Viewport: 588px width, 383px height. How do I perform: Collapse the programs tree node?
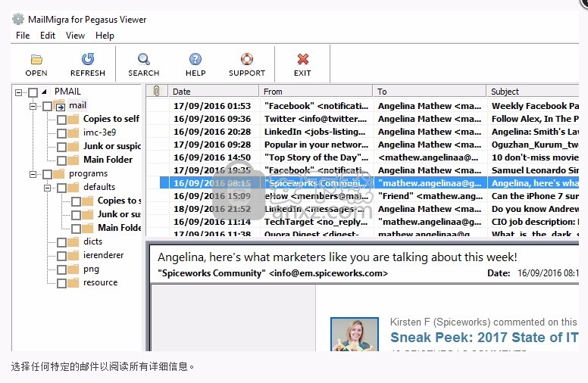pyautogui.click(x=33, y=174)
